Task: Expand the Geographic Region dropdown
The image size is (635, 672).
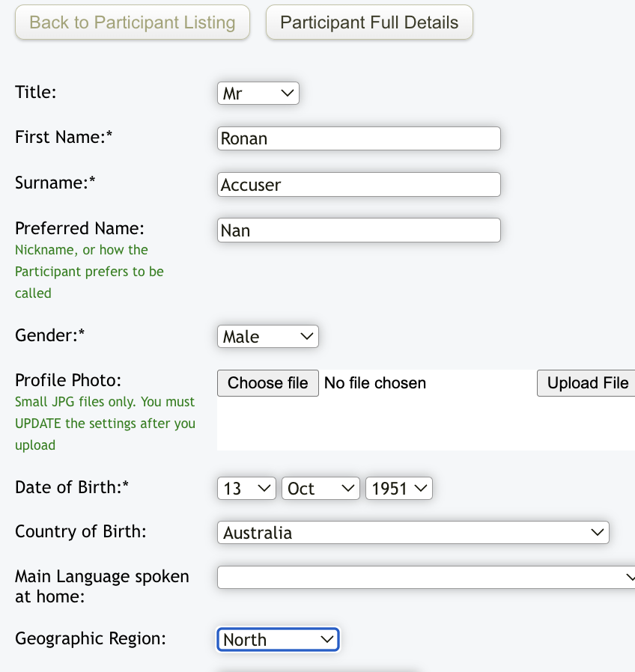Action: coord(278,640)
